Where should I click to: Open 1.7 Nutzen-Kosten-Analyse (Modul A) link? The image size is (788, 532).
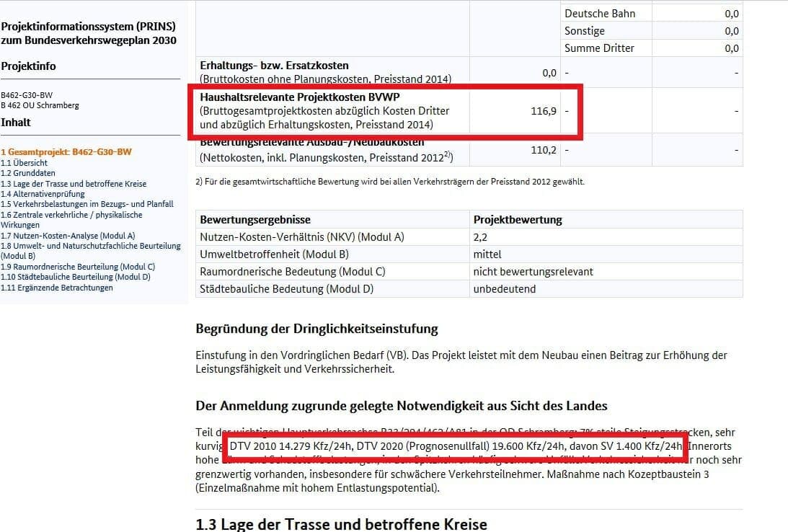click(68, 236)
